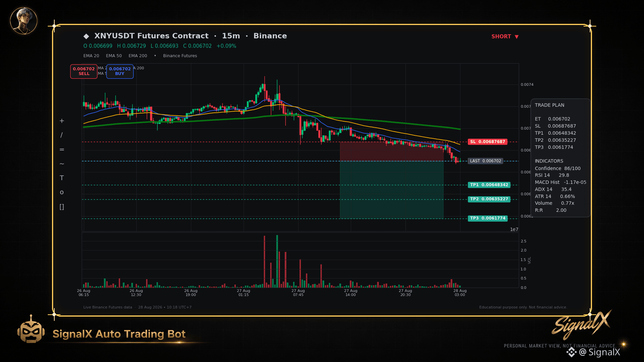Click the TP1 0.00648342 price tag
Image resolution: width=644 pixels, height=362 pixels.
click(489, 185)
